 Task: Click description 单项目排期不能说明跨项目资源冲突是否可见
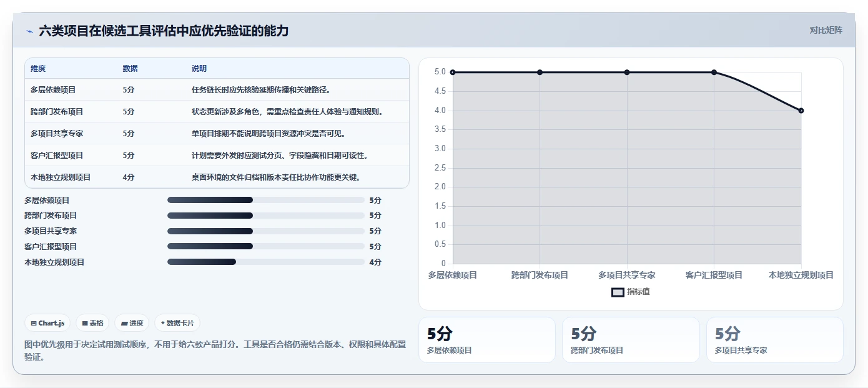pos(269,134)
